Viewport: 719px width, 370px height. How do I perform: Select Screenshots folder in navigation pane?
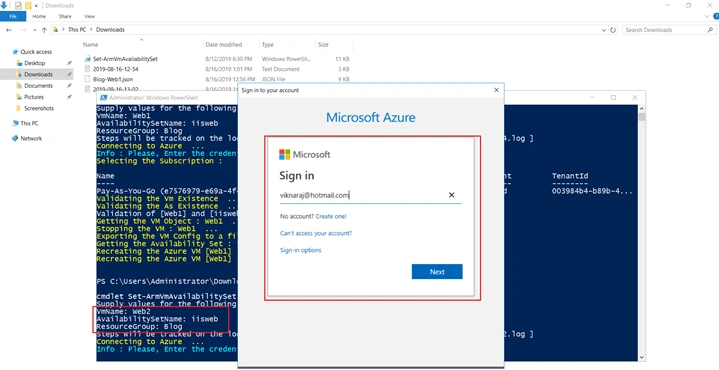[x=39, y=109]
